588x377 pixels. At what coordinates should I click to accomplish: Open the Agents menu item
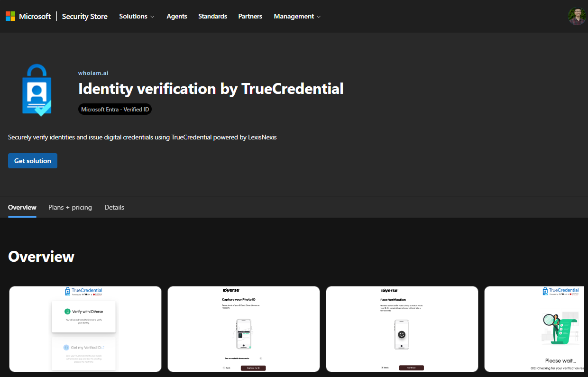(x=177, y=16)
